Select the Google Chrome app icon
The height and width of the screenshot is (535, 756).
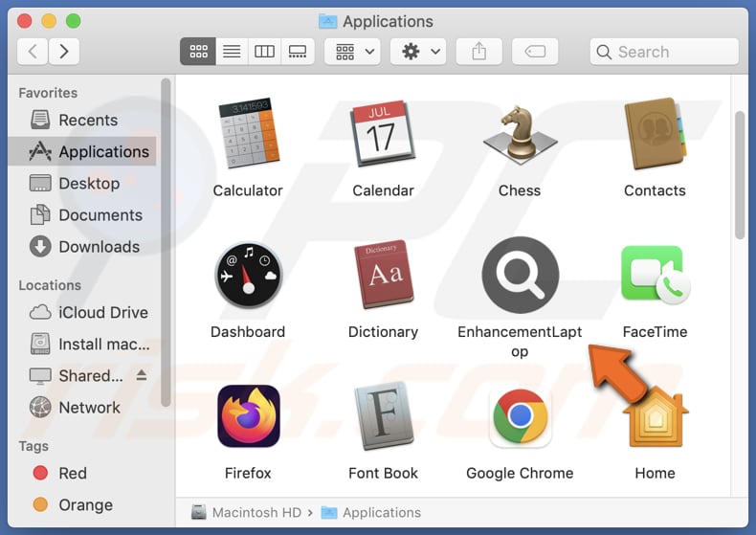click(521, 416)
